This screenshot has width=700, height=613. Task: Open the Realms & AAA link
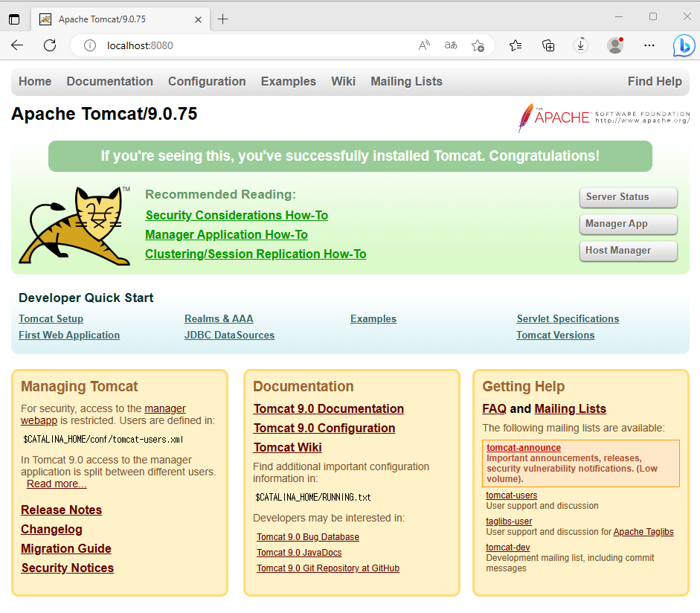[x=219, y=319]
